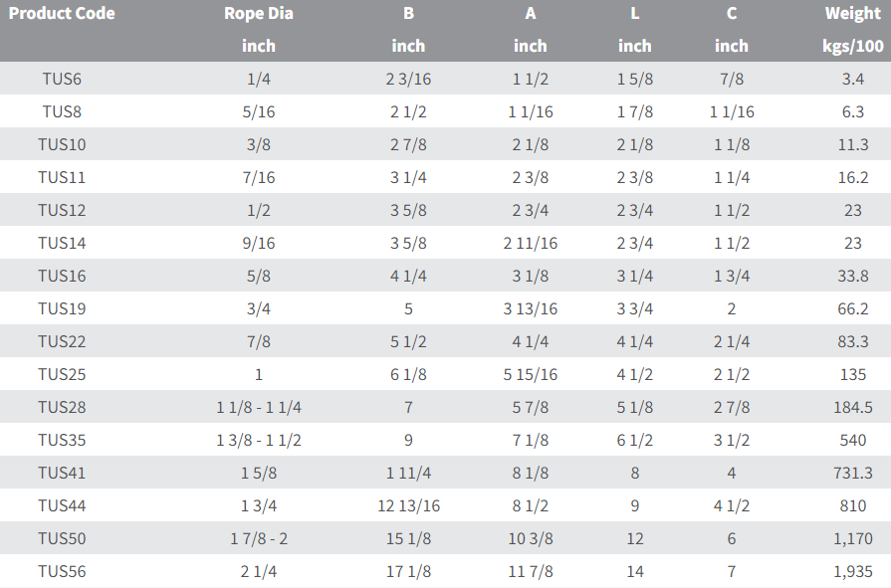
Task: Select product code TUS56
Action: pyautogui.click(x=62, y=572)
